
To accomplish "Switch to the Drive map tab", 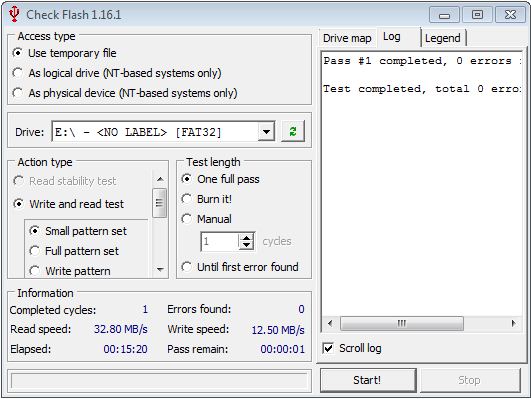I will (347, 38).
